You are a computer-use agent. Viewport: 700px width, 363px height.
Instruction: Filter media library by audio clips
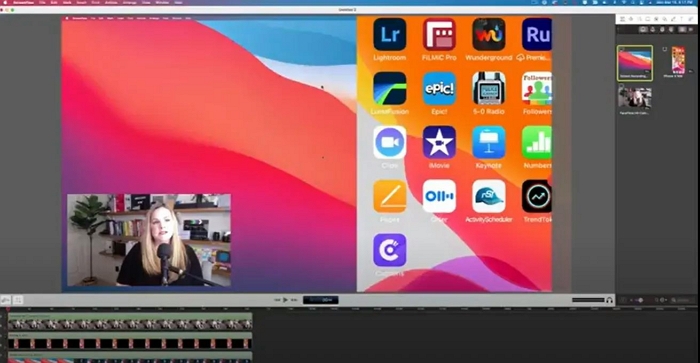[653, 29]
